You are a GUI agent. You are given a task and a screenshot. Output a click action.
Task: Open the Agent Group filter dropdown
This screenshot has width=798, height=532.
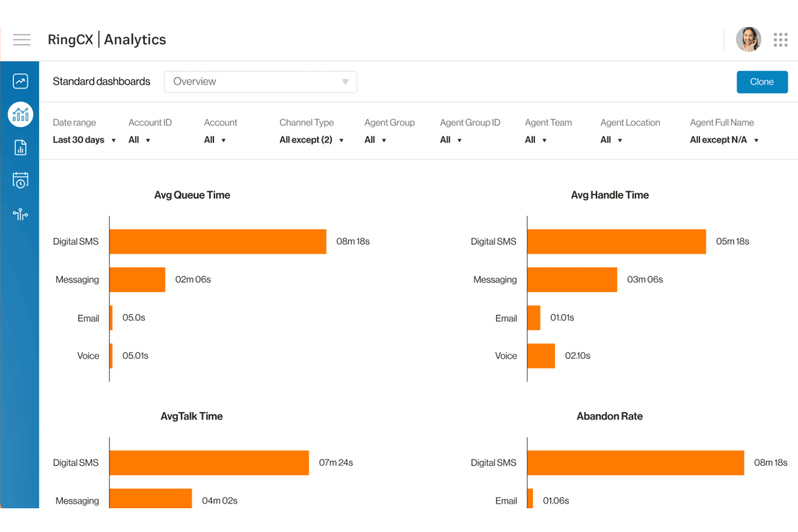[x=375, y=140]
